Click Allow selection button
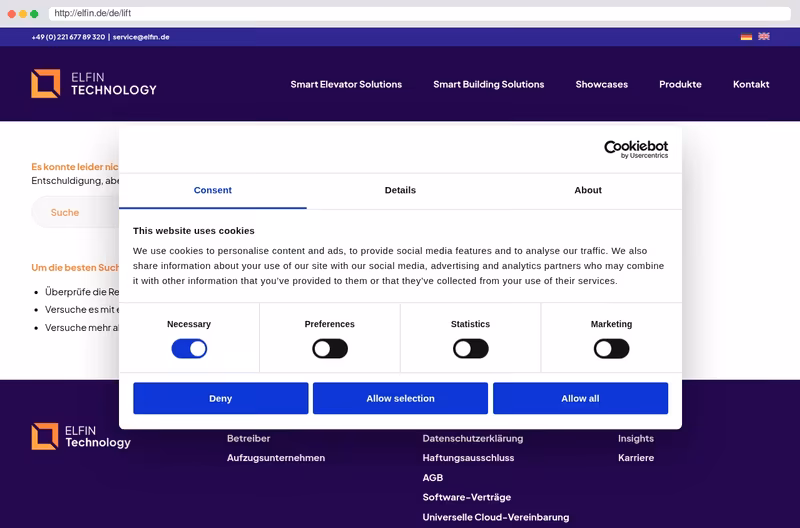The image size is (800, 528). pyautogui.click(x=401, y=398)
